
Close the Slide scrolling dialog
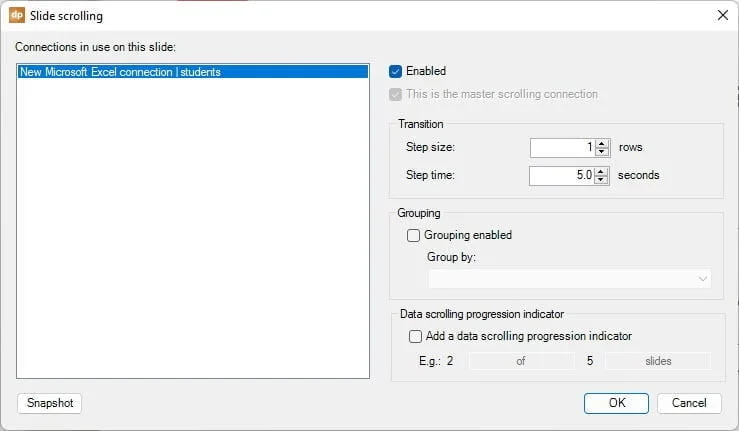point(723,15)
